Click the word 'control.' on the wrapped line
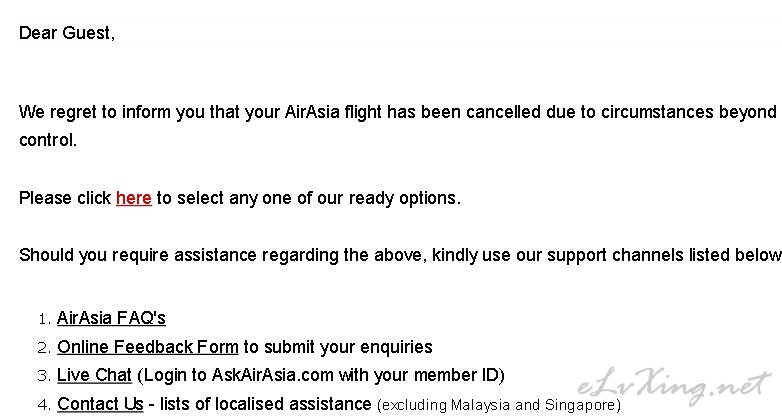 tap(48, 140)
